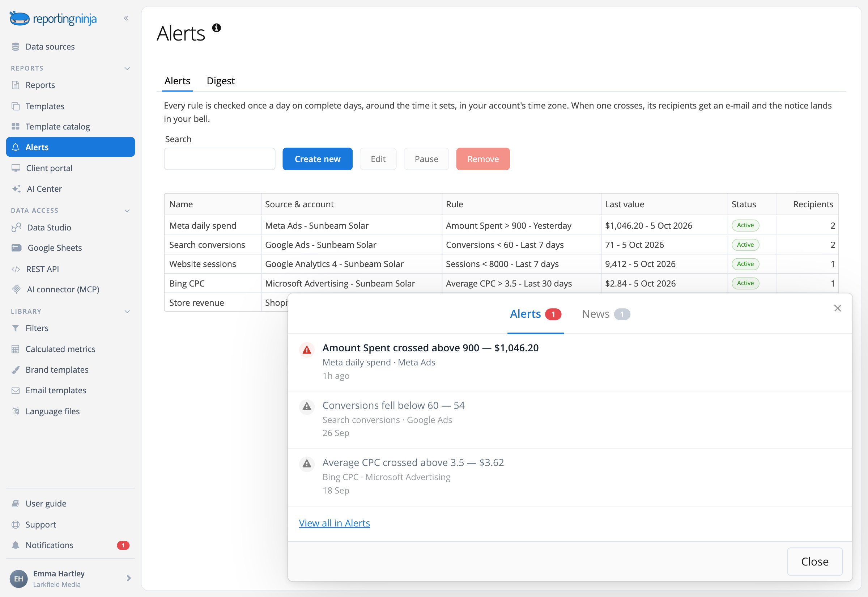868x597 pixels.
Task: Open the Average CPC crossed above 3.5 alert
Action: (570, 477)
